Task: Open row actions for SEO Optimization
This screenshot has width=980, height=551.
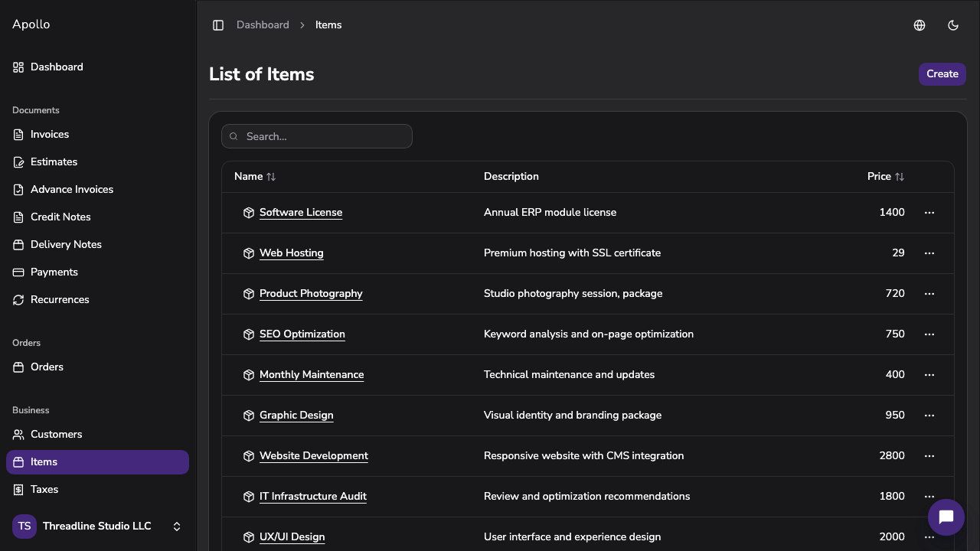Action: [929, 334]
